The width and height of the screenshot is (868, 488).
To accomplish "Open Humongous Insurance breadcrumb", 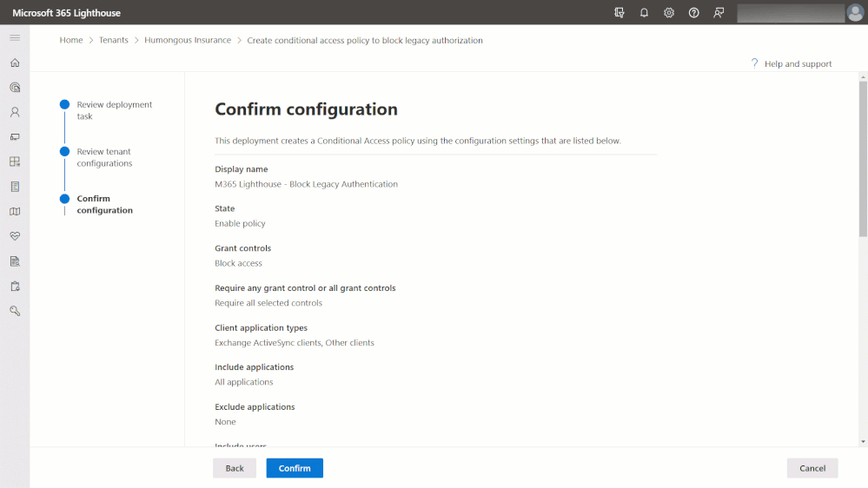I will [188, 40].
